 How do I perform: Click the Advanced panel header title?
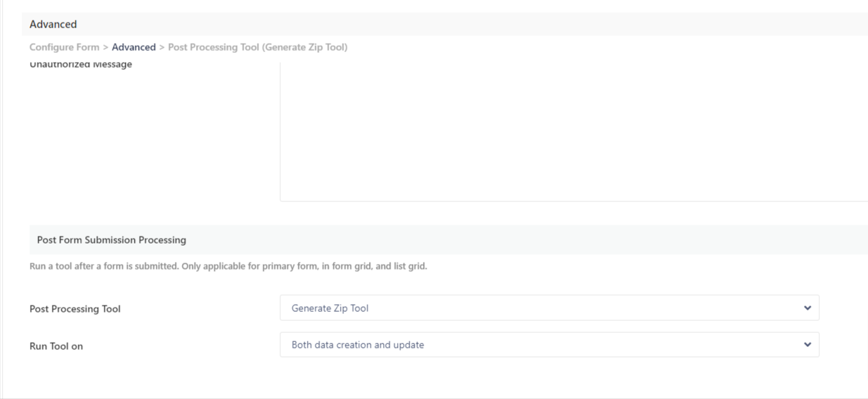53,24
